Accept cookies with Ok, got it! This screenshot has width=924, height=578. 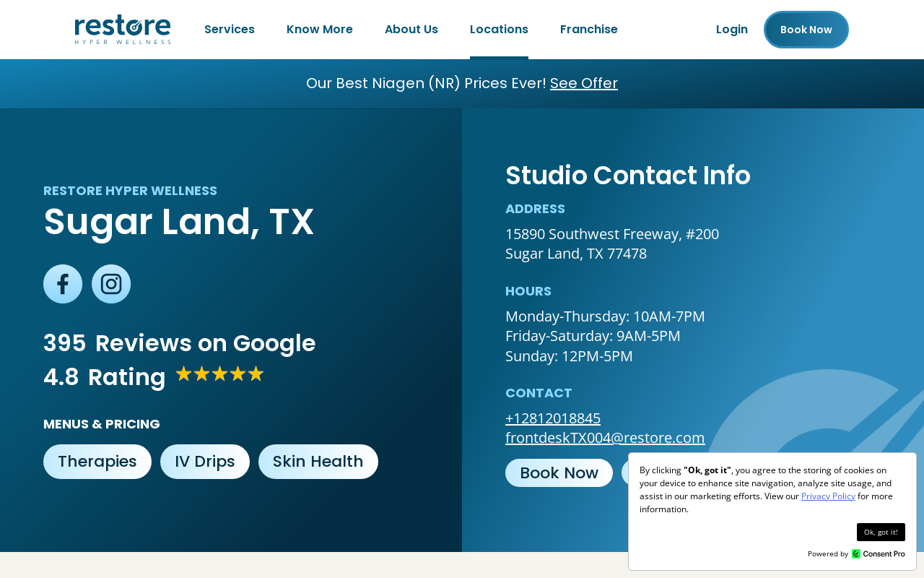click(x=881, y=532)
